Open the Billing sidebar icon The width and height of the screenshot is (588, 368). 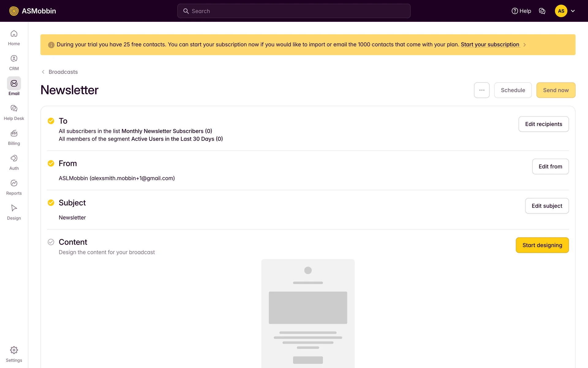point(14,133)
